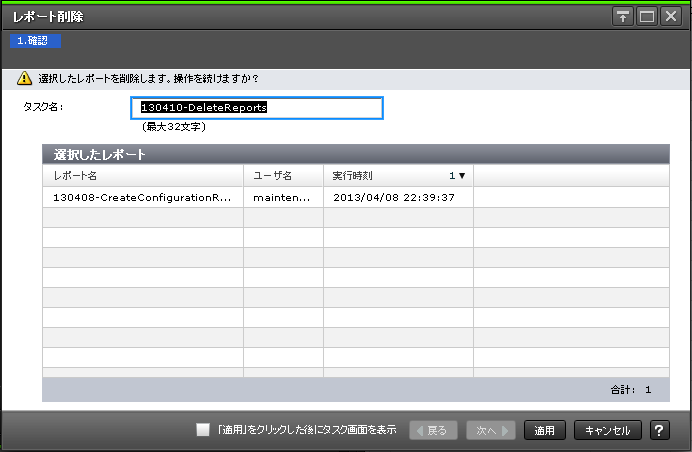Click the sort arrow in 実行時刻 column
Screen dimensions: 692x452
coord(462,176)
